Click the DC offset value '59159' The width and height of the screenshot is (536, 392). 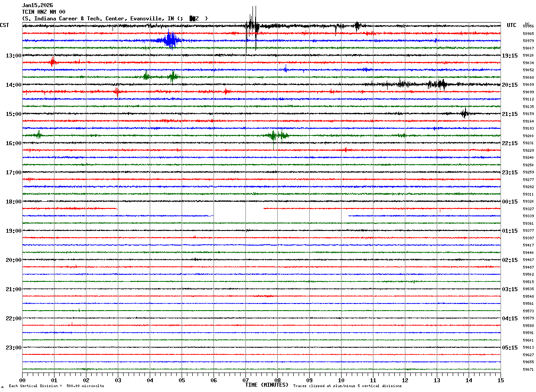click(528, 114)
